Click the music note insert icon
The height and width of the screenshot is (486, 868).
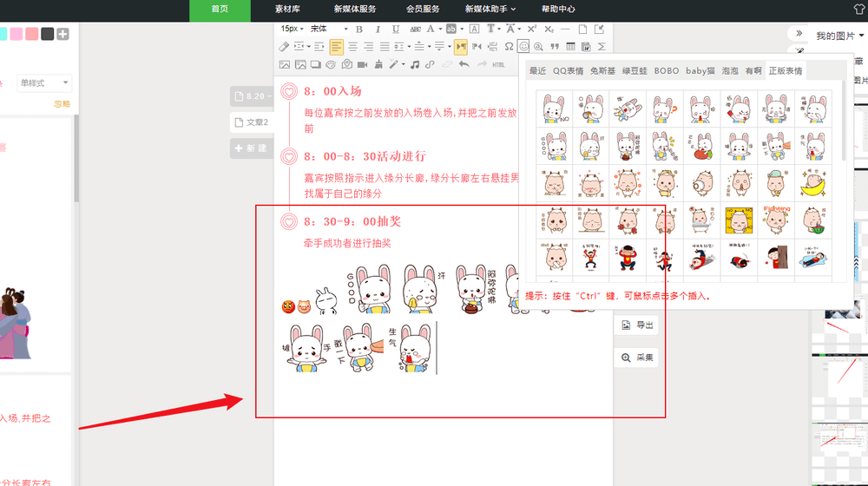[x=415, y=65]
